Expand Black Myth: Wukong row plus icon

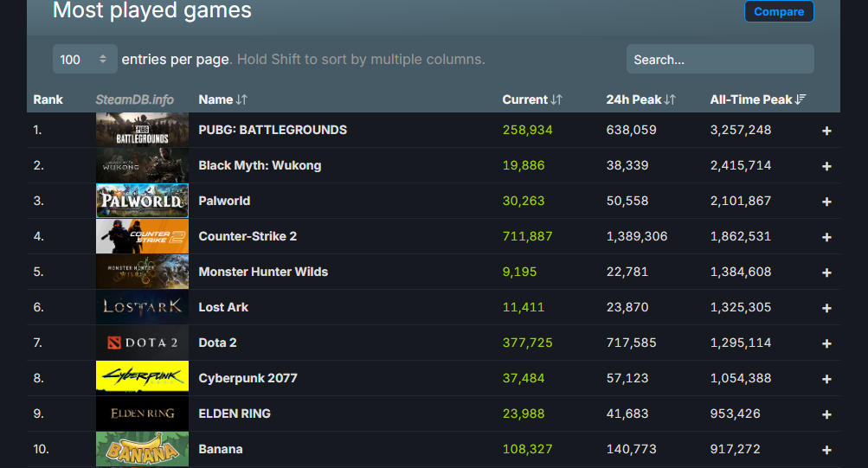click(x=826, y=166)
